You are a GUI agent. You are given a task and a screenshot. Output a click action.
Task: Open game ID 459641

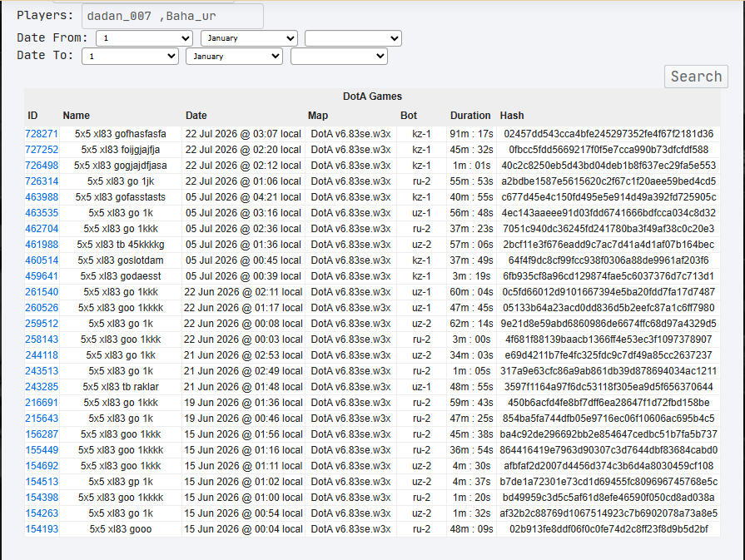click(42, 276)
